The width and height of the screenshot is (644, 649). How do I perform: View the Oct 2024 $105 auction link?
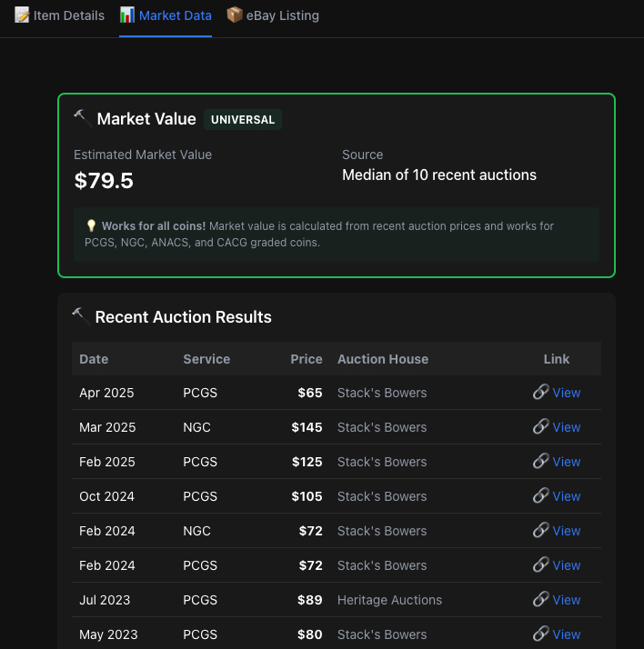point(567,496)
